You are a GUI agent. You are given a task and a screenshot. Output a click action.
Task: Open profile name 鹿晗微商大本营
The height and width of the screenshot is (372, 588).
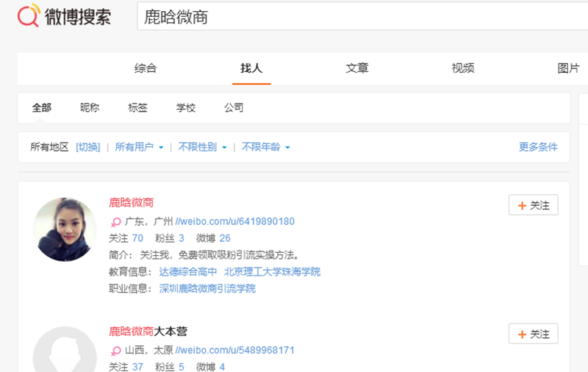click(x=148, y=332)
